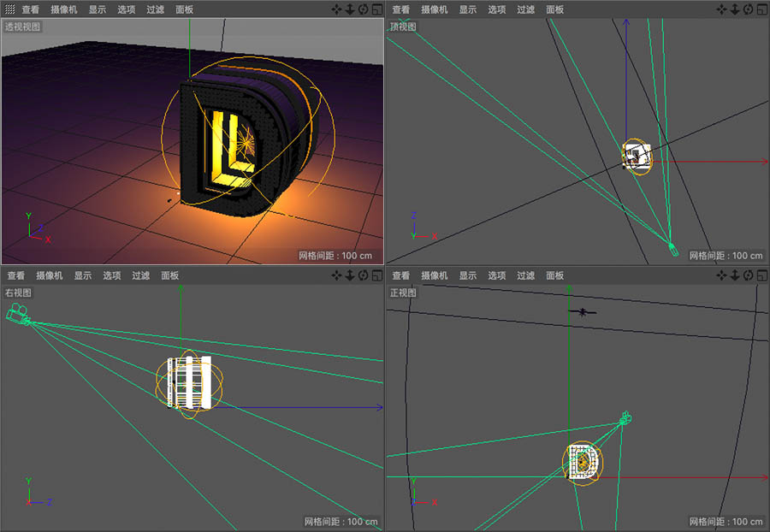
Task: Open the 摄像机 menu in perspective viewport
Action: (64, 9)
